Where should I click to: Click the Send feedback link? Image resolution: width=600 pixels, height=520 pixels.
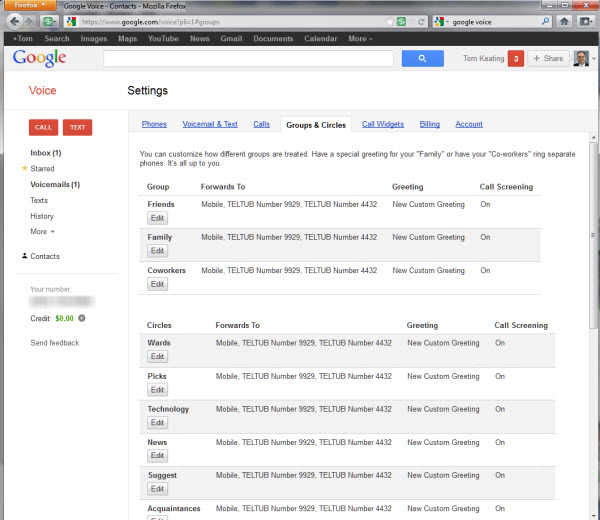[55, 343]
